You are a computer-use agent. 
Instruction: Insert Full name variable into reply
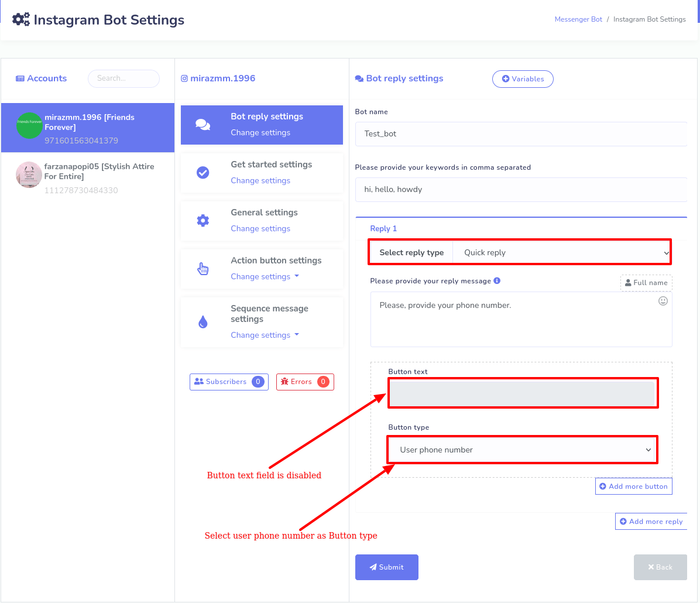coord(646,283)
